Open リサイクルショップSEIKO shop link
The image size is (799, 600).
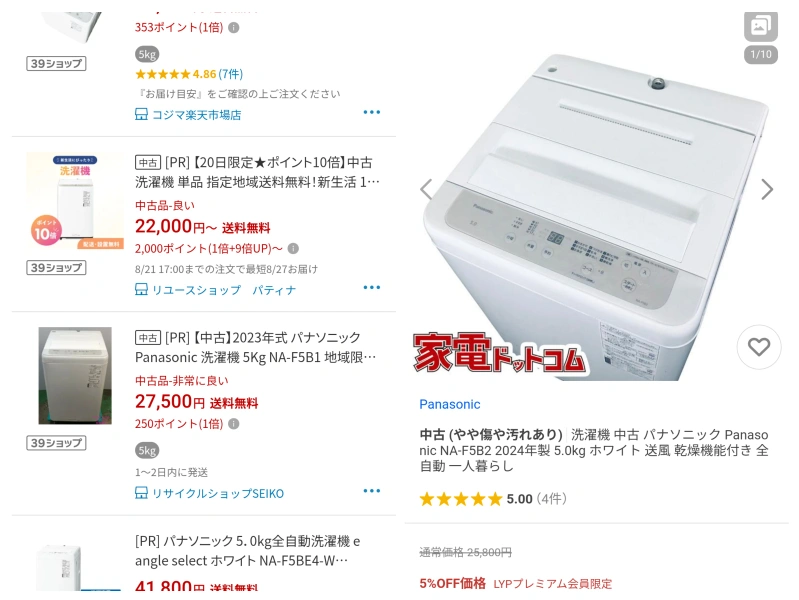(x=209, y=493)
